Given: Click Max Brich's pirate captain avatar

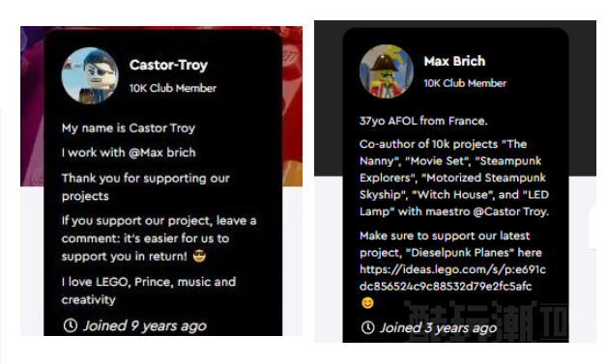Looking at the screenshot, I should tap(387, 71).
